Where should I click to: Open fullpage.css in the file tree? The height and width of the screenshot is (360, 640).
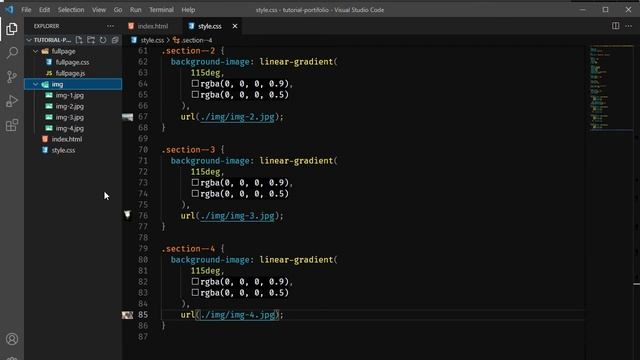point(72,62)
